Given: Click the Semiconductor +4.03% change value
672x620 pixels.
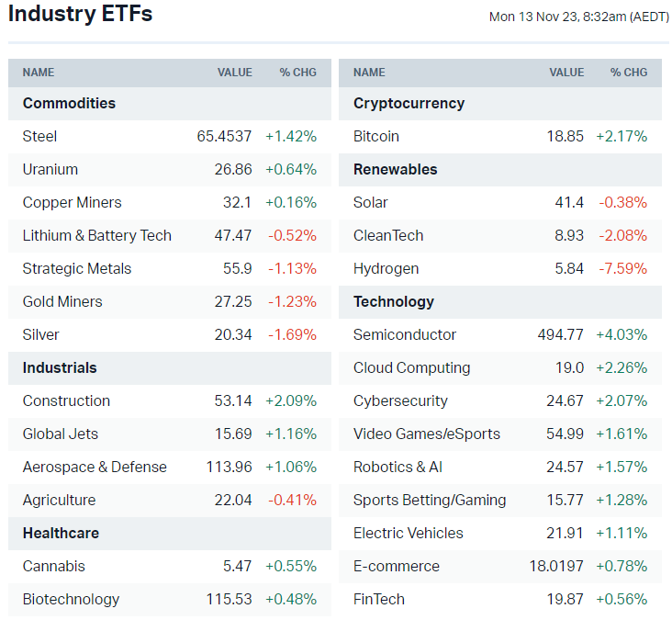Looking at the screenshot, I should click(x=622, y=334).
